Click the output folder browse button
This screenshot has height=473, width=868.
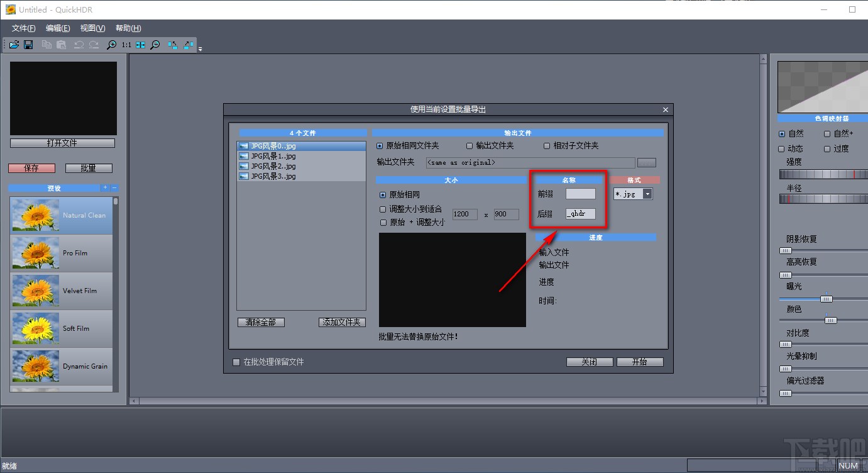tap(646, 162)
